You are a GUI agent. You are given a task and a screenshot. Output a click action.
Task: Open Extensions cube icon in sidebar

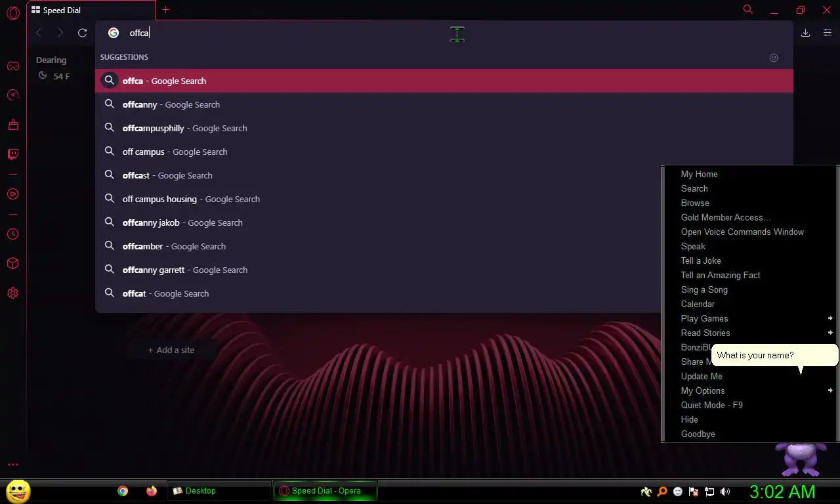point(12,263)
